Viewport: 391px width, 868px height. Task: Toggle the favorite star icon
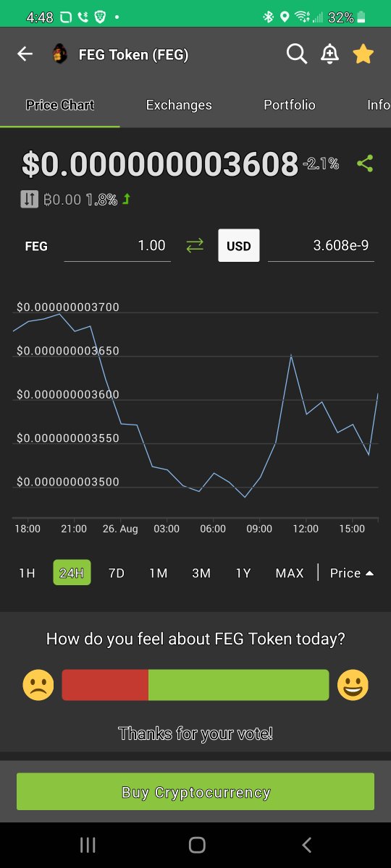point(363,54)
